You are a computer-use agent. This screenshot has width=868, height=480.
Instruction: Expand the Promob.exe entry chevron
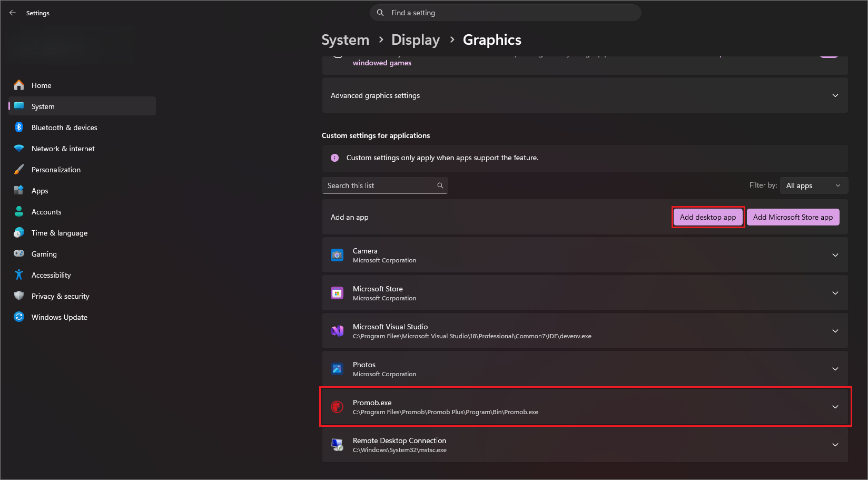click(835, 407)
